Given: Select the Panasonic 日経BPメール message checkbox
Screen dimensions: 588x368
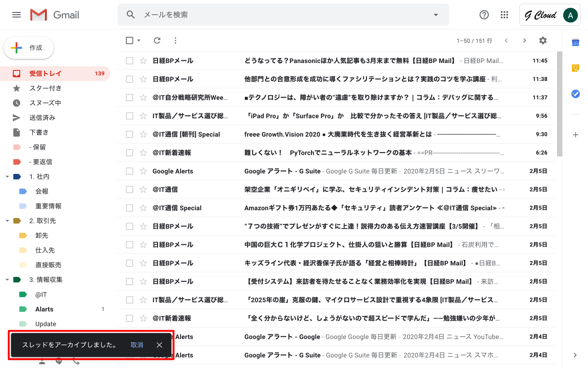Looking at the screenshot, I should (130, 61).
